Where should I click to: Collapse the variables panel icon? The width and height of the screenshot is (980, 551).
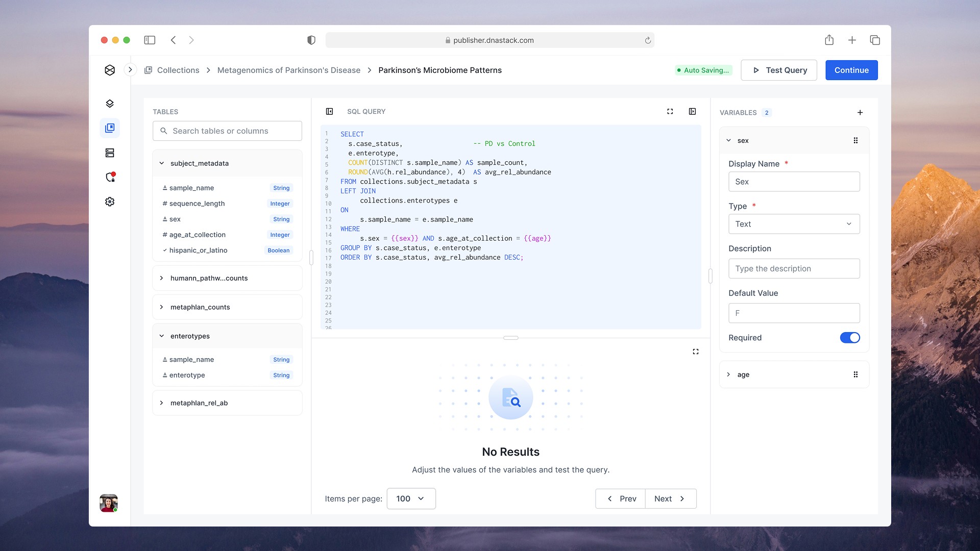(692, 111)
